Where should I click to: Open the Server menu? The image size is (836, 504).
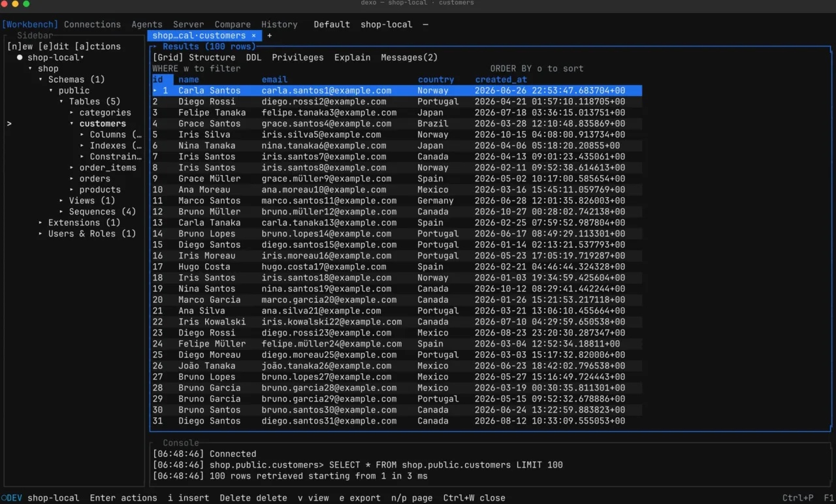pos(189,25)
